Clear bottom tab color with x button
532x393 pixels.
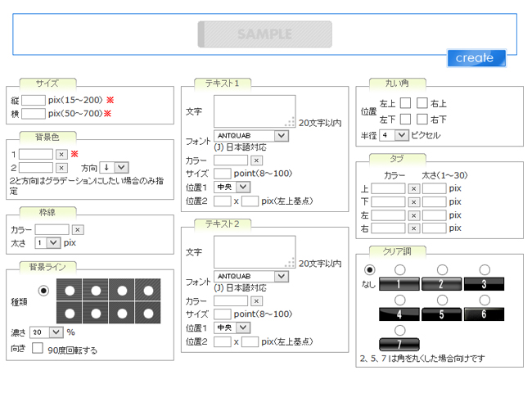coord(413,202)
